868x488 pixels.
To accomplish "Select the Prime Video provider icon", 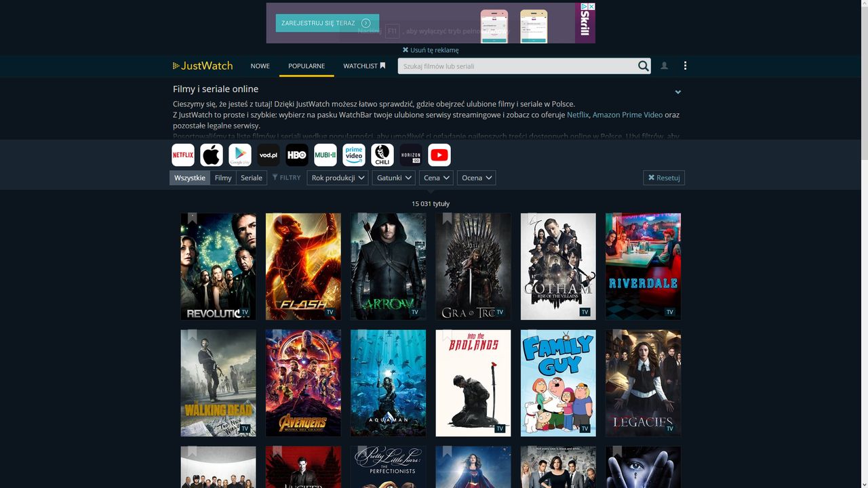I will click(354, 155).
